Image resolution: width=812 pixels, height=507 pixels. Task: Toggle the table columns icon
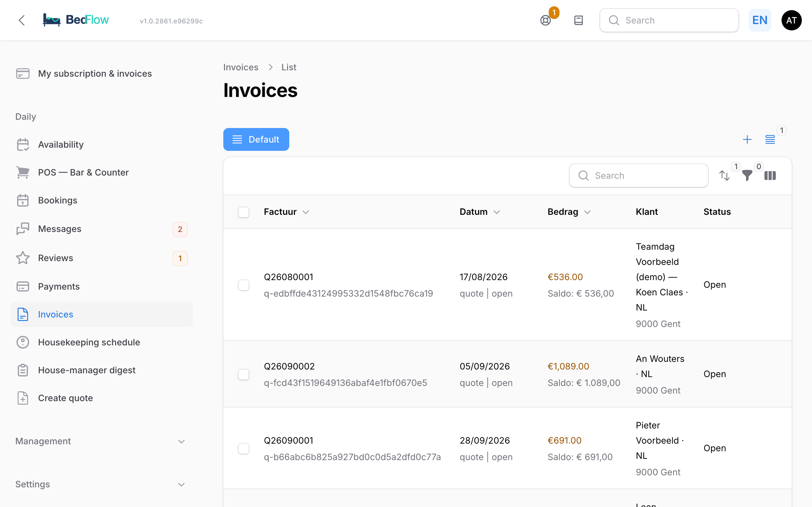[x=770, y=175]
